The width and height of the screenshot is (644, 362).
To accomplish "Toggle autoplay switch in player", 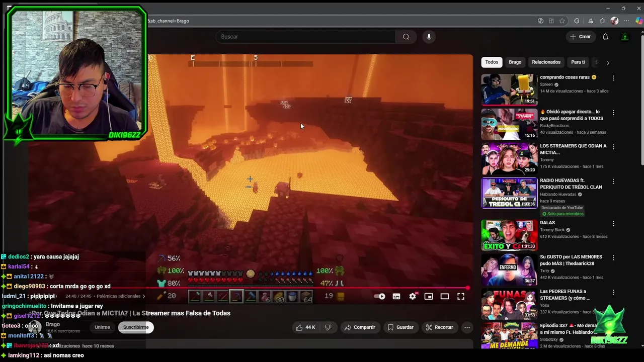I will [x=380, y=297].
